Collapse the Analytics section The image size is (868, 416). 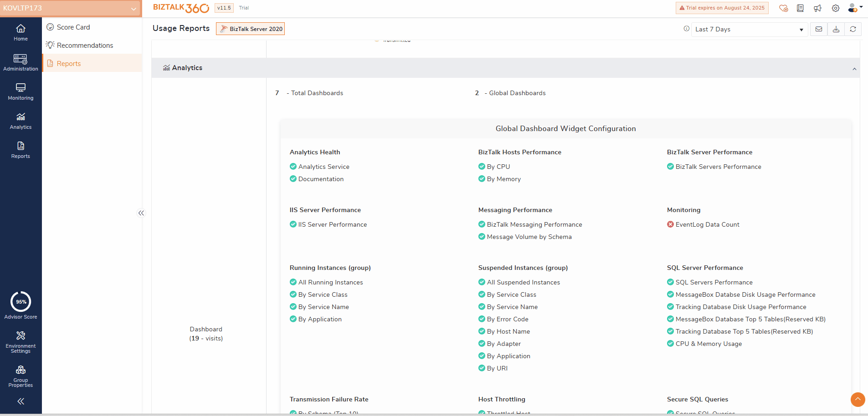(854, 69)
